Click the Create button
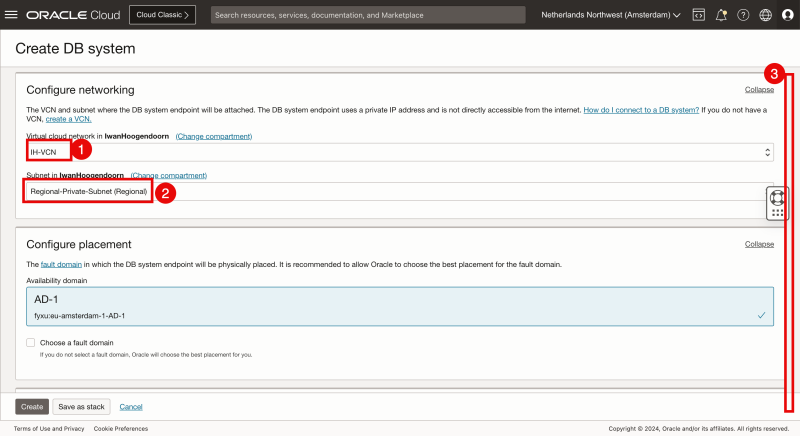Image resolution: width=800 pixels, height=436 pixels. pos(32,406)
